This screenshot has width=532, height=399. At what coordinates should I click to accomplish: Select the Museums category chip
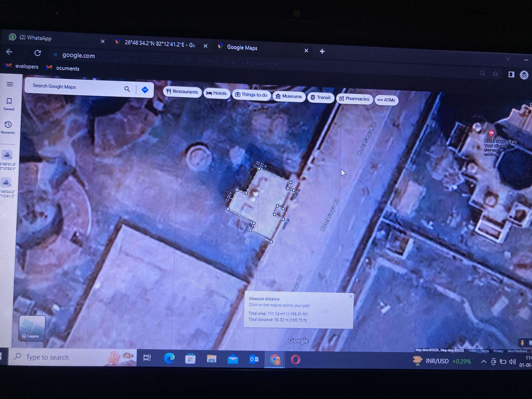(x=289, y=96)
